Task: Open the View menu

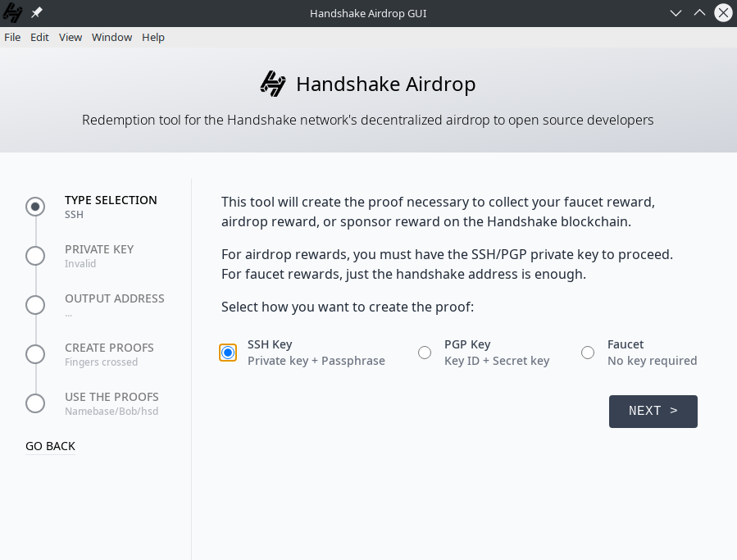Action: [70, 37]
